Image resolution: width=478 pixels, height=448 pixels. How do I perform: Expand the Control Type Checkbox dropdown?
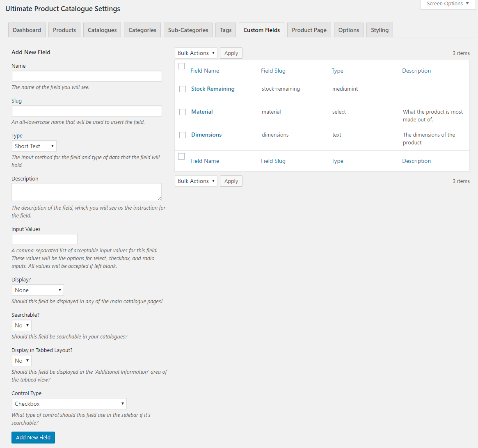(x=69, y=404)
